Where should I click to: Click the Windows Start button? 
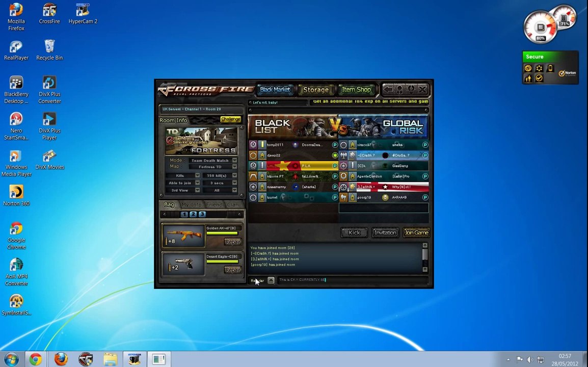[12, 359]
